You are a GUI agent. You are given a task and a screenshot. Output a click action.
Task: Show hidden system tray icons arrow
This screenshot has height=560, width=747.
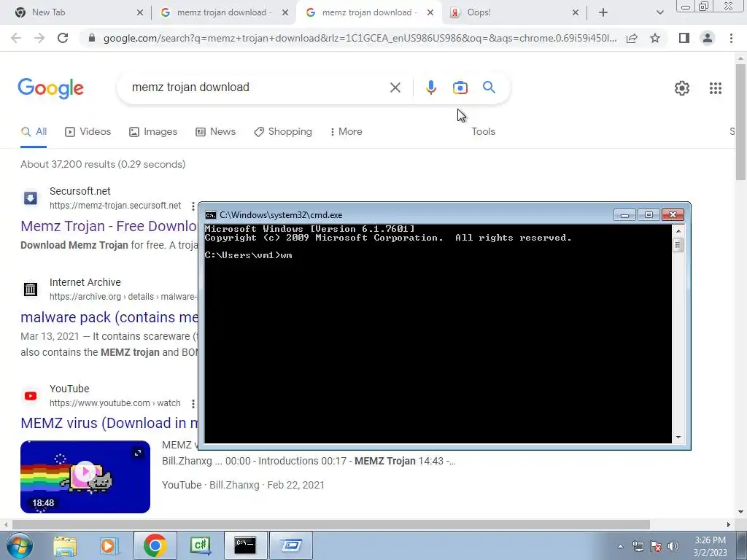[620, 546]
